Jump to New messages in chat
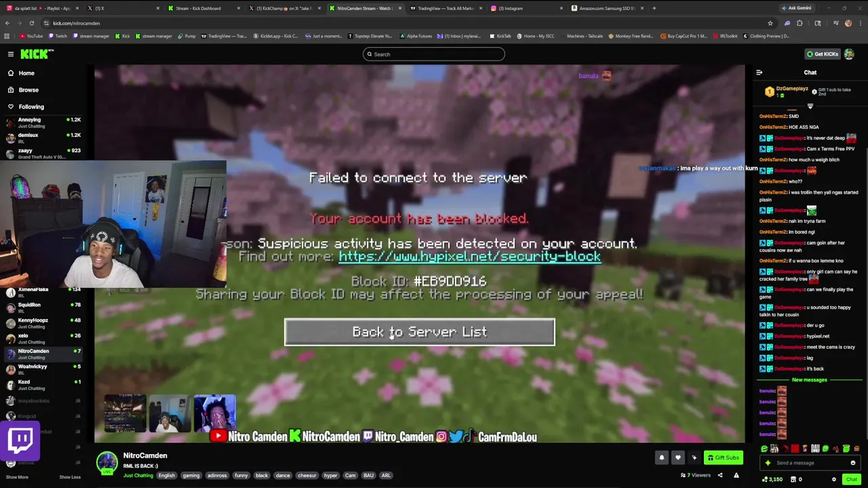The height and width of the screenshot is (488, 868). 810,380
